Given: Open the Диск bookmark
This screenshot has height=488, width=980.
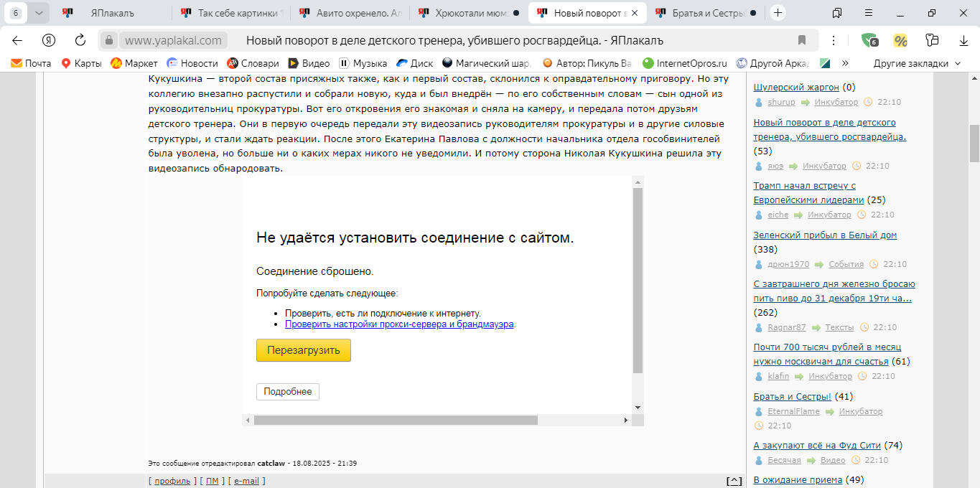Looking at the screenshot, I should coord(414,63).
